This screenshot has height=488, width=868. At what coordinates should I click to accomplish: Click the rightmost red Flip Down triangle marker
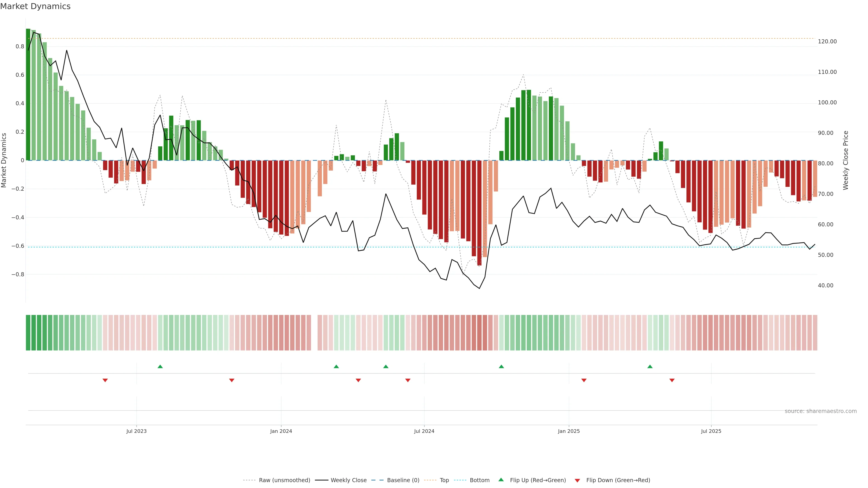tap(672, 380)
